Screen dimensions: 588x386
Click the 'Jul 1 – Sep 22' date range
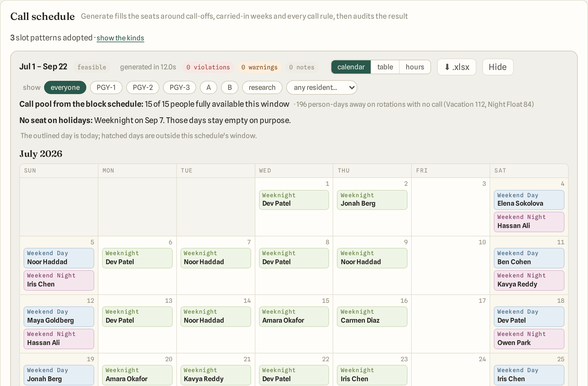point(43,67)
